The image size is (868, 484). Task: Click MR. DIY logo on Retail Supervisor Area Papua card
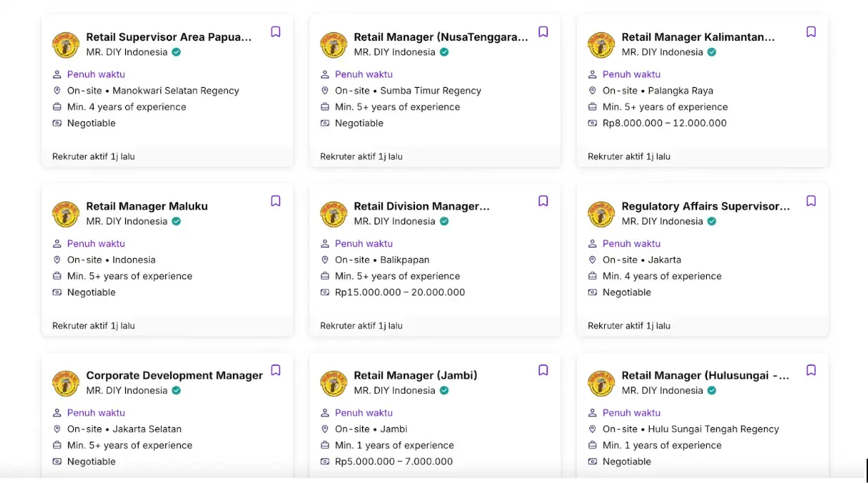click(65, 45)
